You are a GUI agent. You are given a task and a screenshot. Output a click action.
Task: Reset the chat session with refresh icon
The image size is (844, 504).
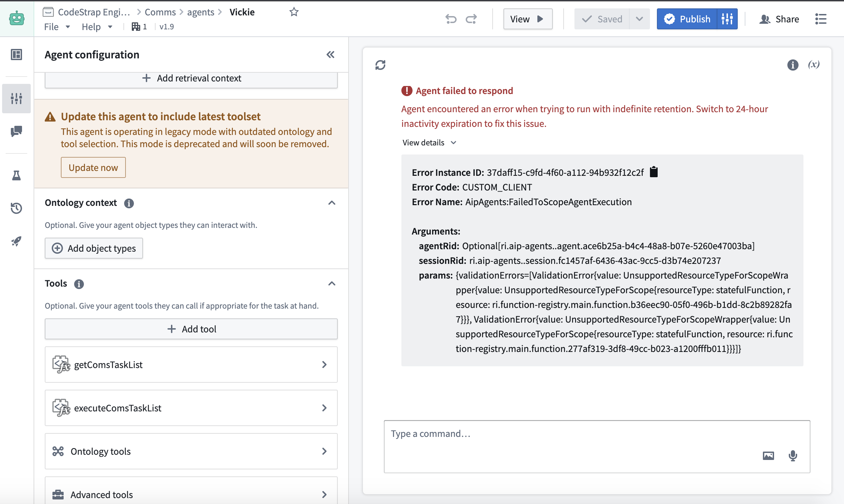point(380,65)
